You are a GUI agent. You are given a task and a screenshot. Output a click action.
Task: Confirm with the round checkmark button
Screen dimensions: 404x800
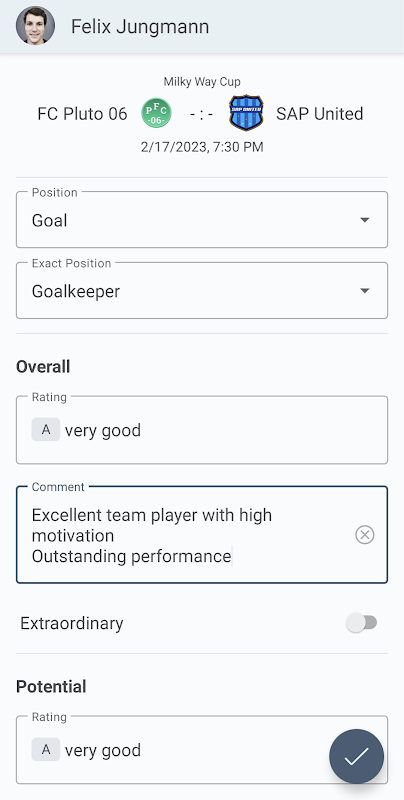357,756
